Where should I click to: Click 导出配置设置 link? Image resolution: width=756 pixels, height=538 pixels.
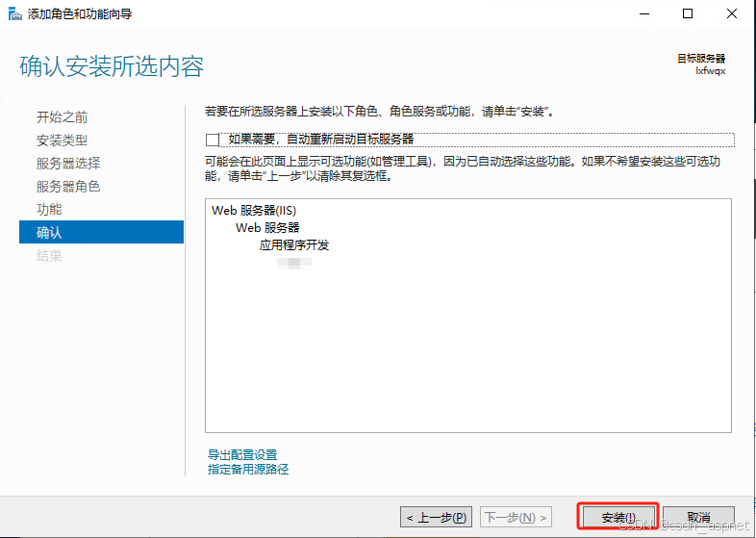pos(242,454)
